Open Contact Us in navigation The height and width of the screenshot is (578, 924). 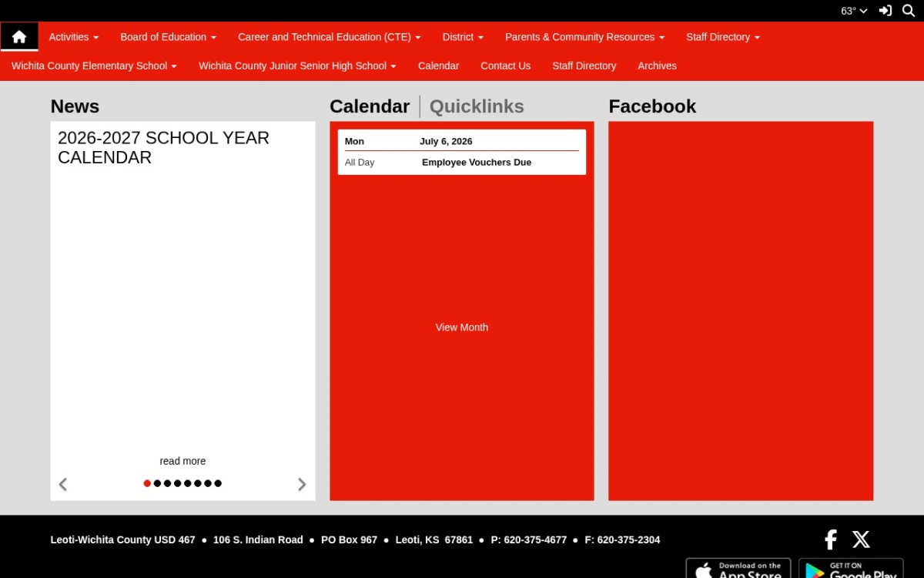pos(505,66)
